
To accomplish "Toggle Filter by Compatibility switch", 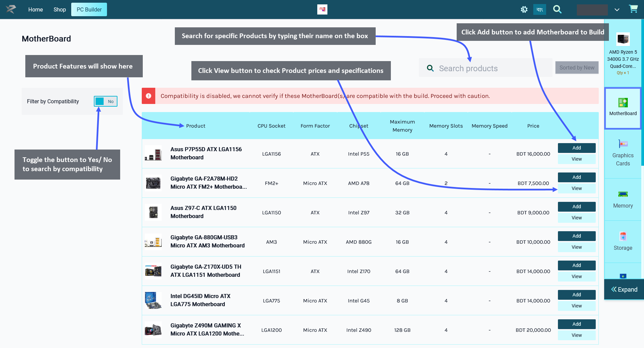I will pos(106,101).
